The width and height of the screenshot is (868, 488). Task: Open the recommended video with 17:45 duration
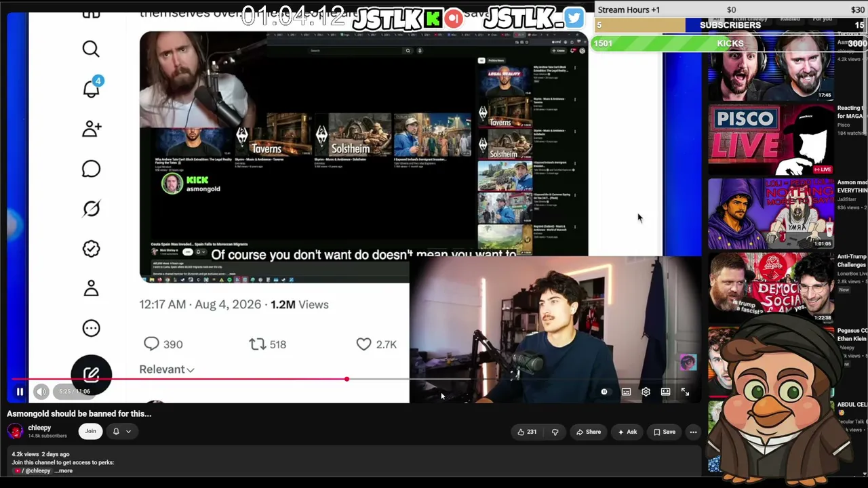pyautogui.click(x=771, y=68)
